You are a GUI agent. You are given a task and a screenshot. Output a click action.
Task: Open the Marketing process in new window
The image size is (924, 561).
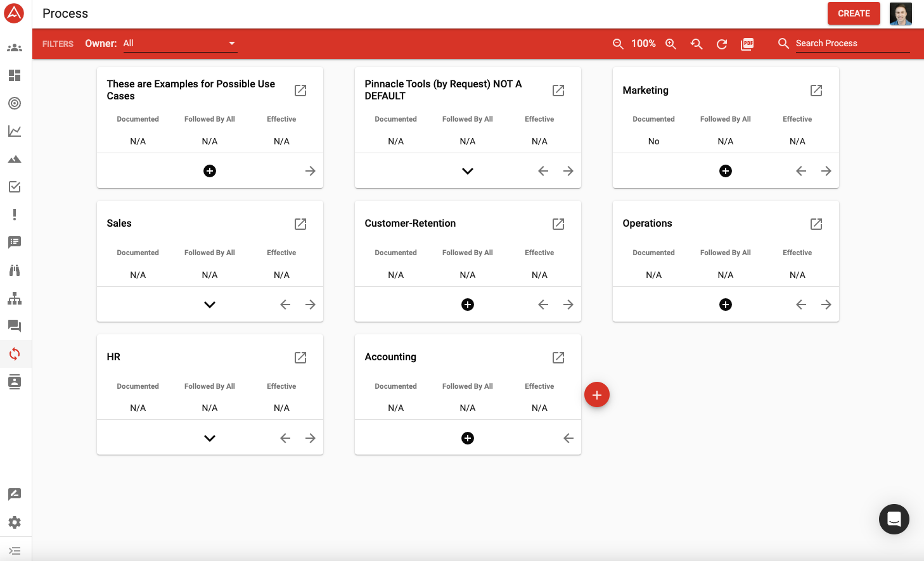(816, 91)
